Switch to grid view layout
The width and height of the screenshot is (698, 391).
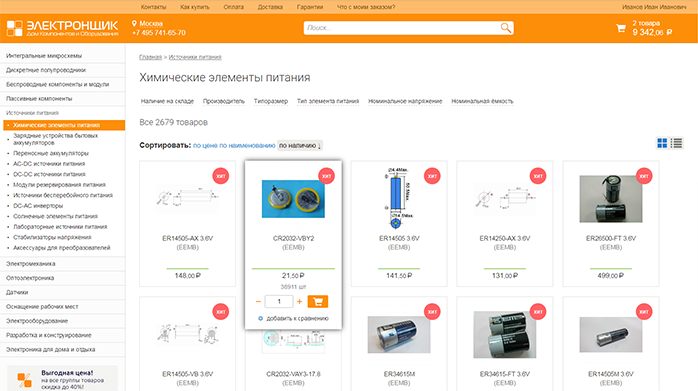point(662,143)
